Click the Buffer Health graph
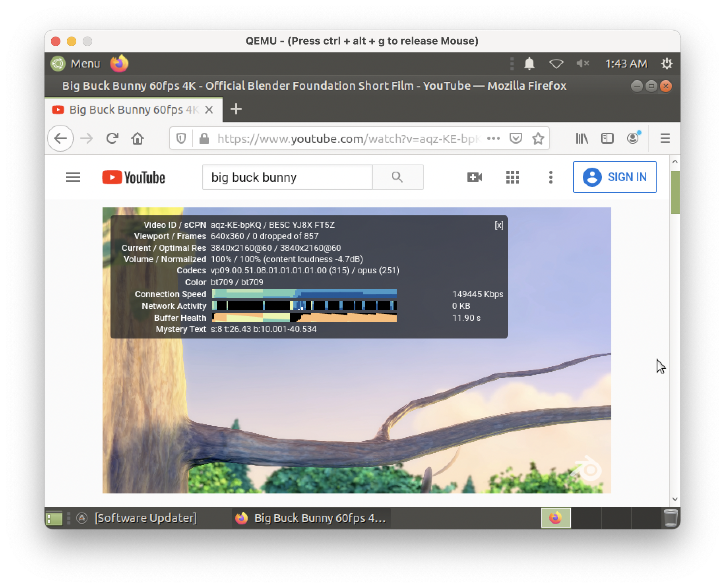The height and width of the screenshot is (588, 725). tap(304, 317)
